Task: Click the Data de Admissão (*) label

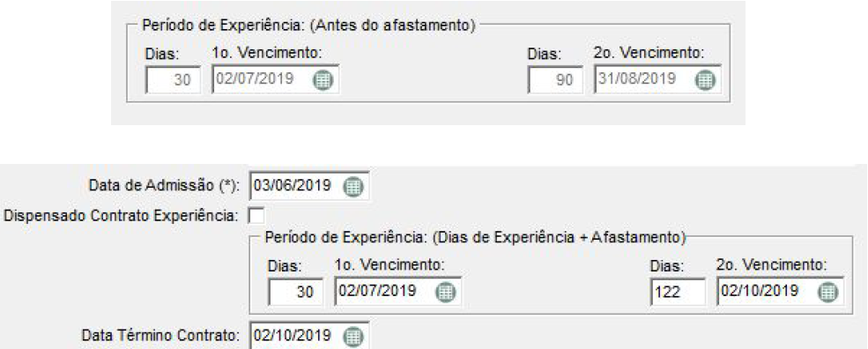Action: 167,186
